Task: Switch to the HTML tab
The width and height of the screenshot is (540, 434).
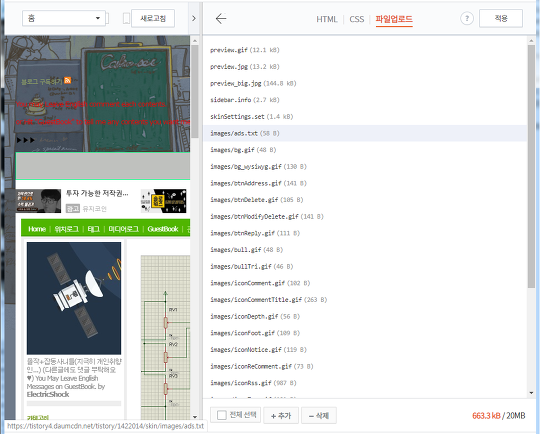Action: pos(326,19)
